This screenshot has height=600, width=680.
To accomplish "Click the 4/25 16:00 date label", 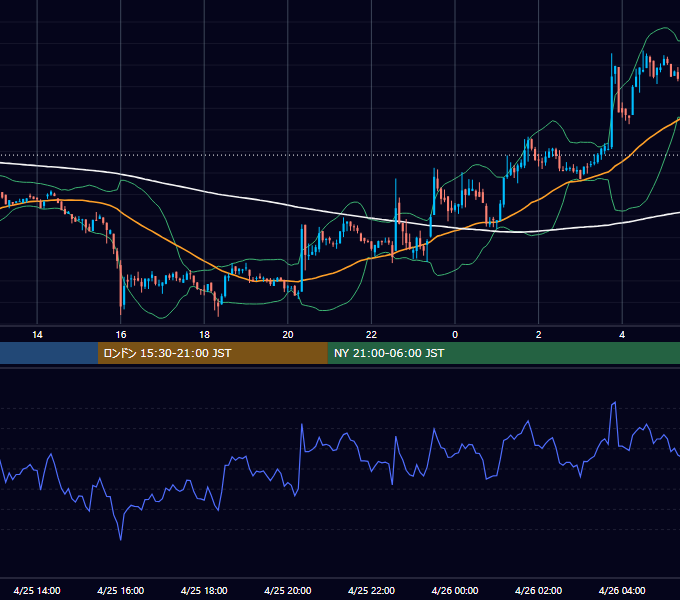I will pos(121,590).
